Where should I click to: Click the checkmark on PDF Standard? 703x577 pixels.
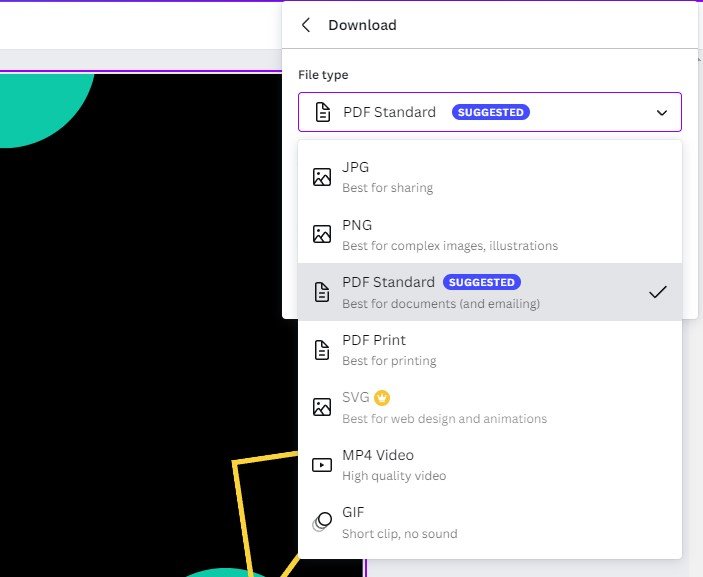[658, 292]
